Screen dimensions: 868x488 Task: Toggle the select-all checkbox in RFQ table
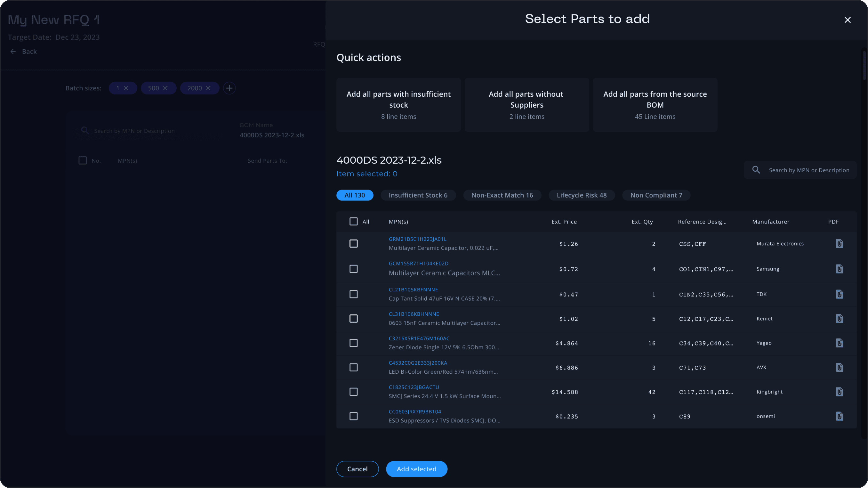tap(83, 160)
